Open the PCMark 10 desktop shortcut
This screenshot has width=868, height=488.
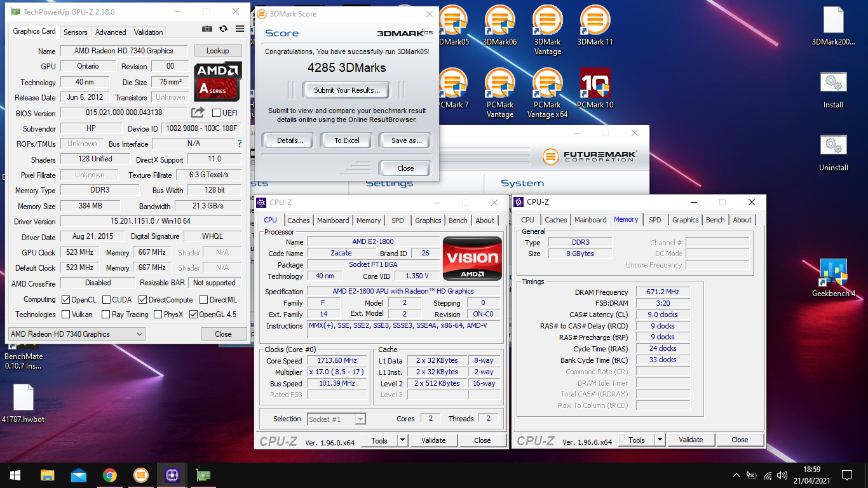(595, 88)
